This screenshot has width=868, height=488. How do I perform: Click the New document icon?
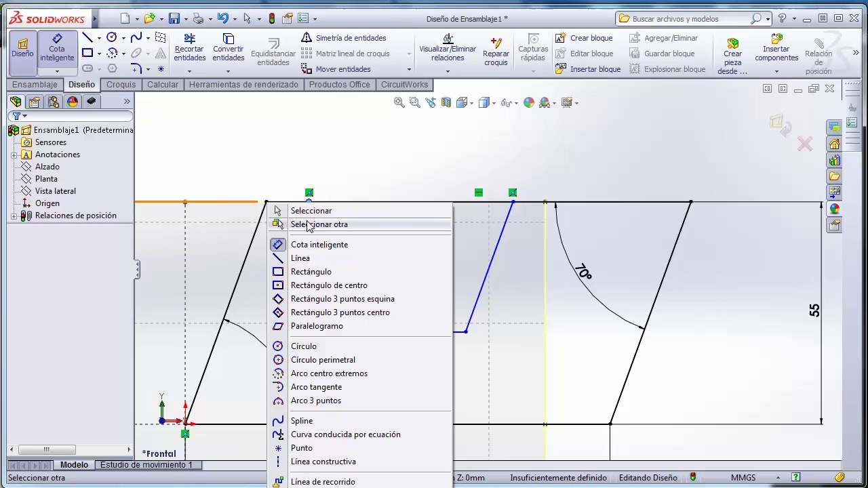(125, 19)
